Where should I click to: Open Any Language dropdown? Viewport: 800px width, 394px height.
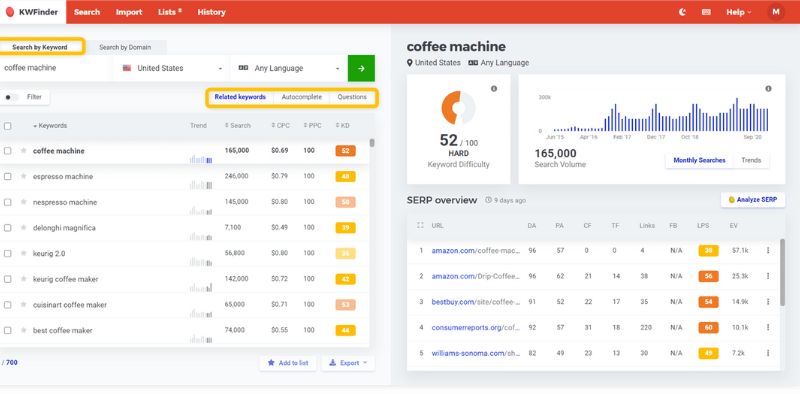[288, 68]
